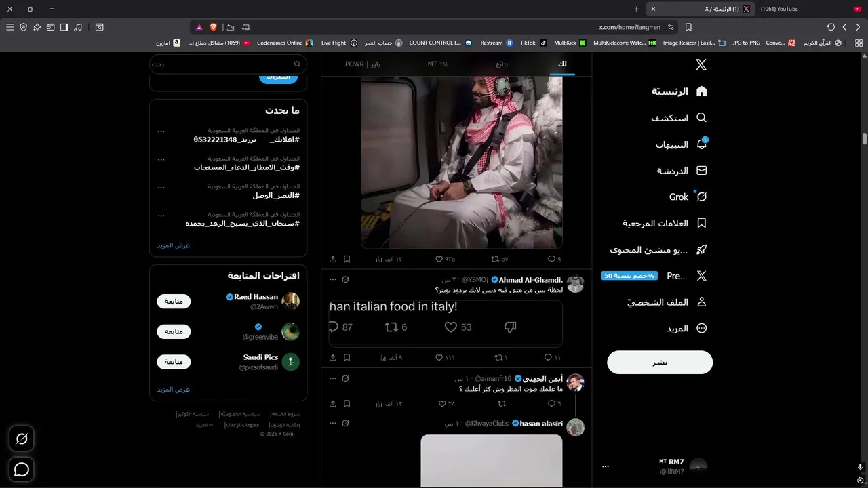The image size is (868, 488).
Task: Open Grok explain icon on Ahmad Al-Ghamdi's post
Action: click(345, 279)
